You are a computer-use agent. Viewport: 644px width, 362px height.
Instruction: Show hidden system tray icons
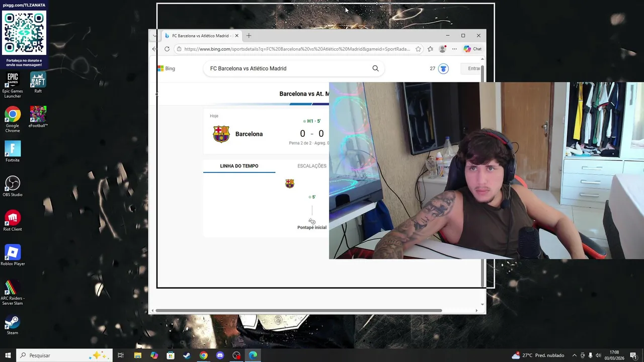coord(574,355)
